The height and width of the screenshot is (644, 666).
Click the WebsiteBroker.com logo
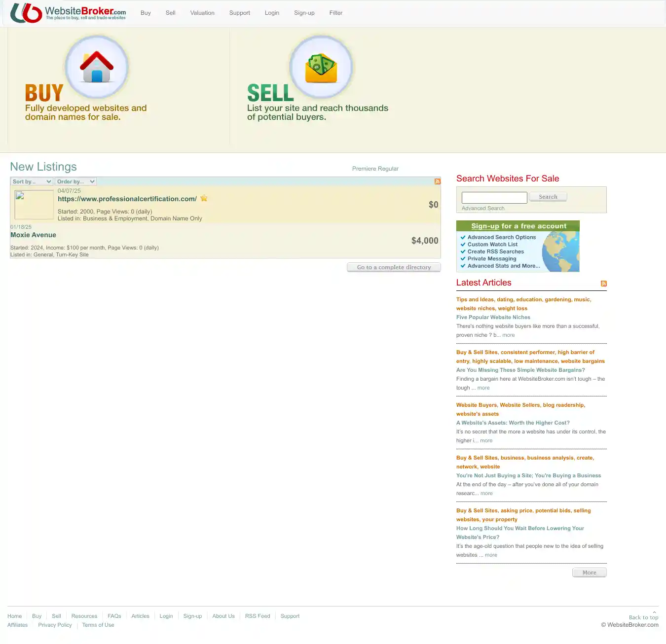(x=68, y=13)
